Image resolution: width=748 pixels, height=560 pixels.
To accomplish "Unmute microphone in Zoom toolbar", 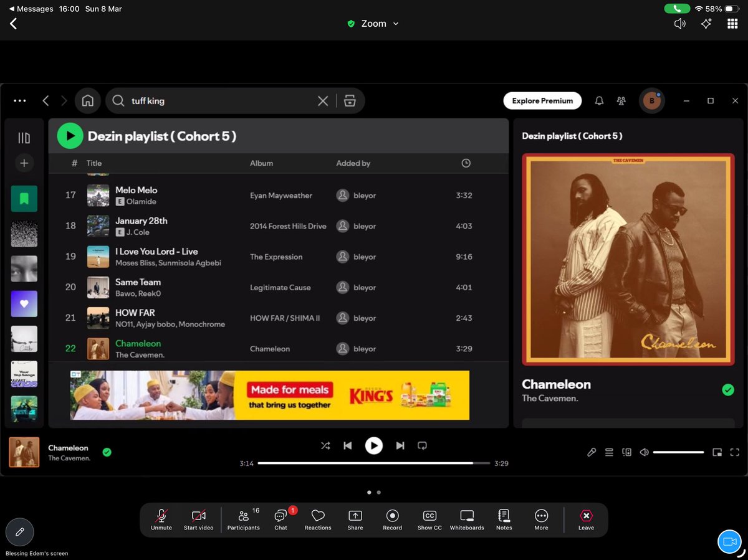I will [x=161, y=520].
